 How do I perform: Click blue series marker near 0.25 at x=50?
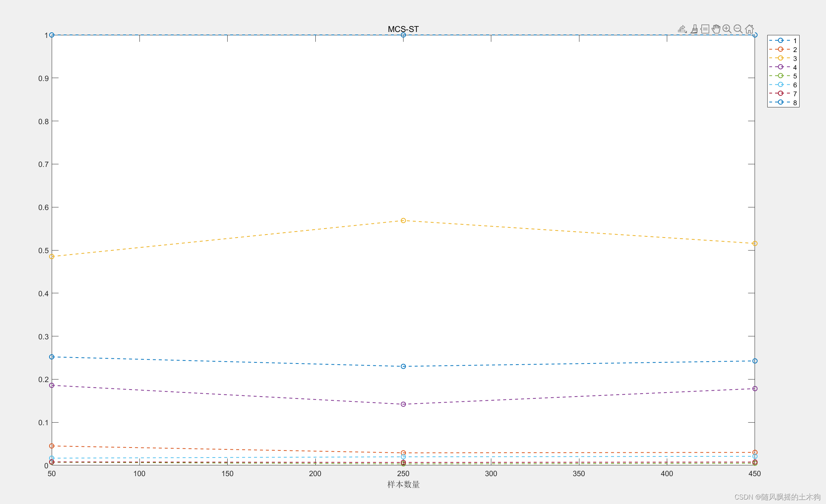click(x=52, y=357)
